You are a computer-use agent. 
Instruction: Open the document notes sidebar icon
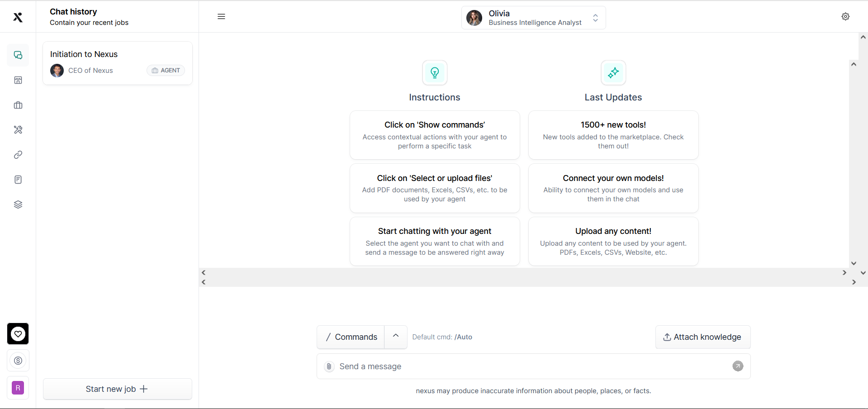(x=18, y=180)
